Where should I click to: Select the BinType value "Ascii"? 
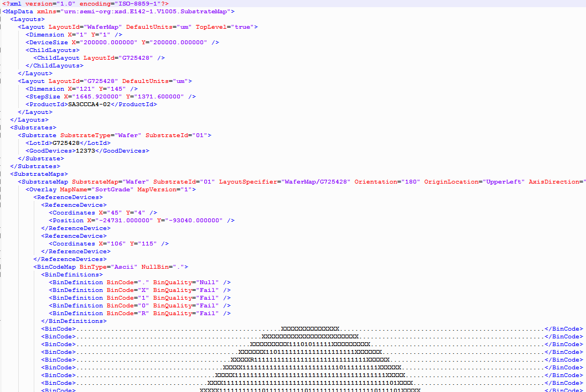point(124,267)
